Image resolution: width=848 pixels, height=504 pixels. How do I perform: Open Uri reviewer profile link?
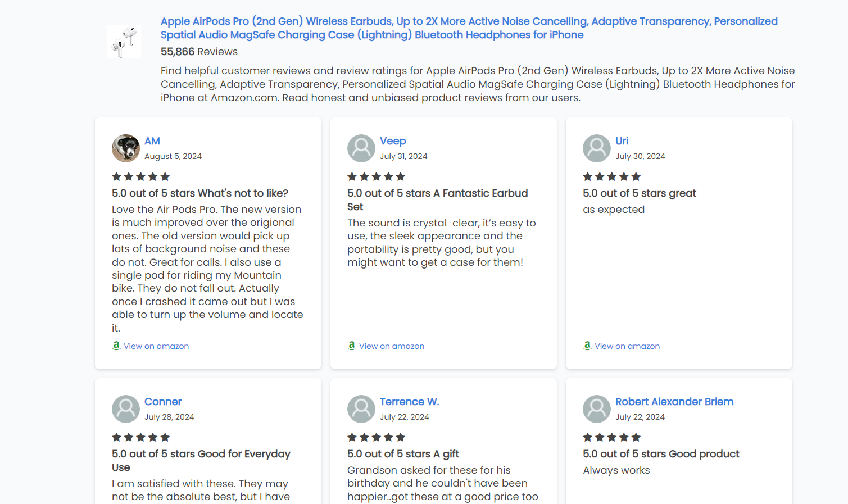click(622, 141)
